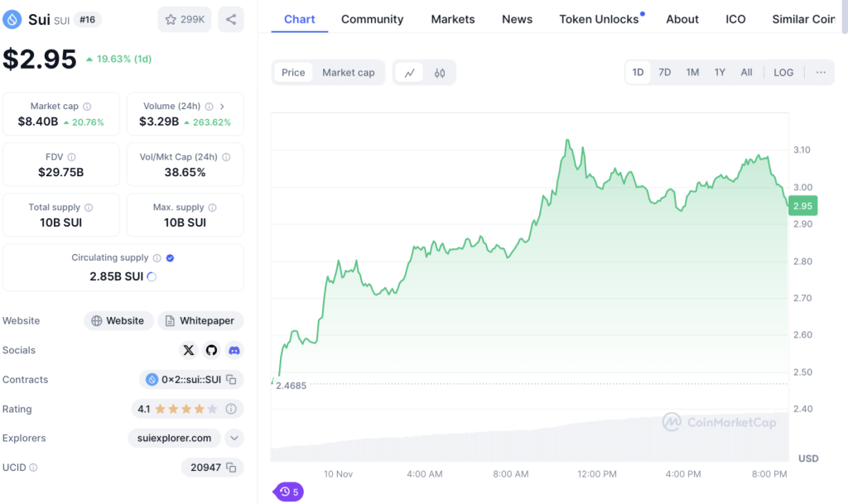Viewport: 848px width, 504px height.
Task: Open the Website link button
Action: point(118,321)
